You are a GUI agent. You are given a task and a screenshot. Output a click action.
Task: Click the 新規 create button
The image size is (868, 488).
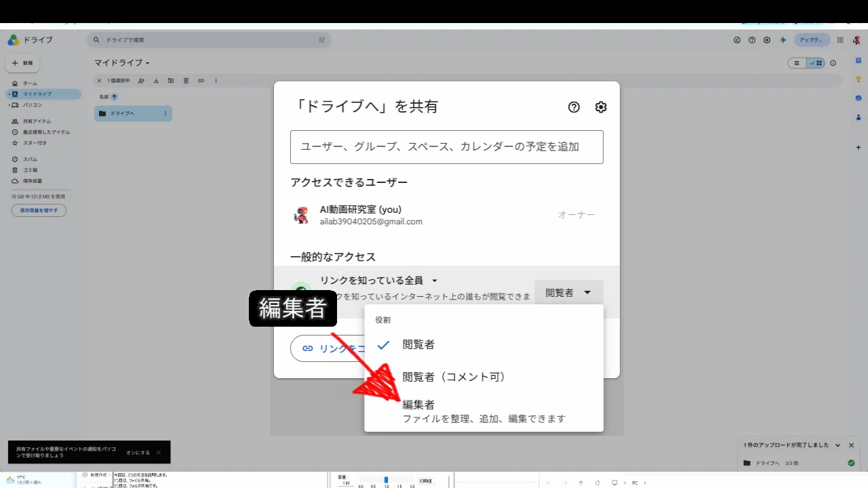(22, 63)
